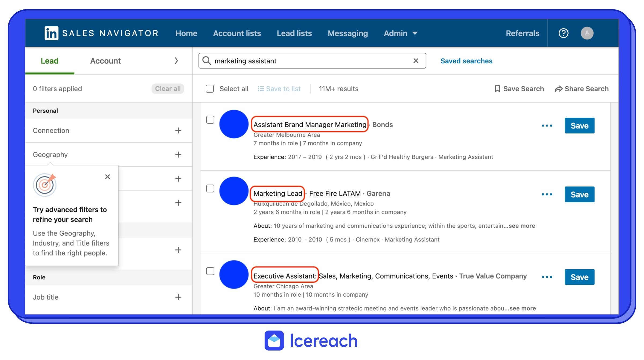Open the Saved searches link
The width and height of the screenshot is (644, 360).
(466, 61)
